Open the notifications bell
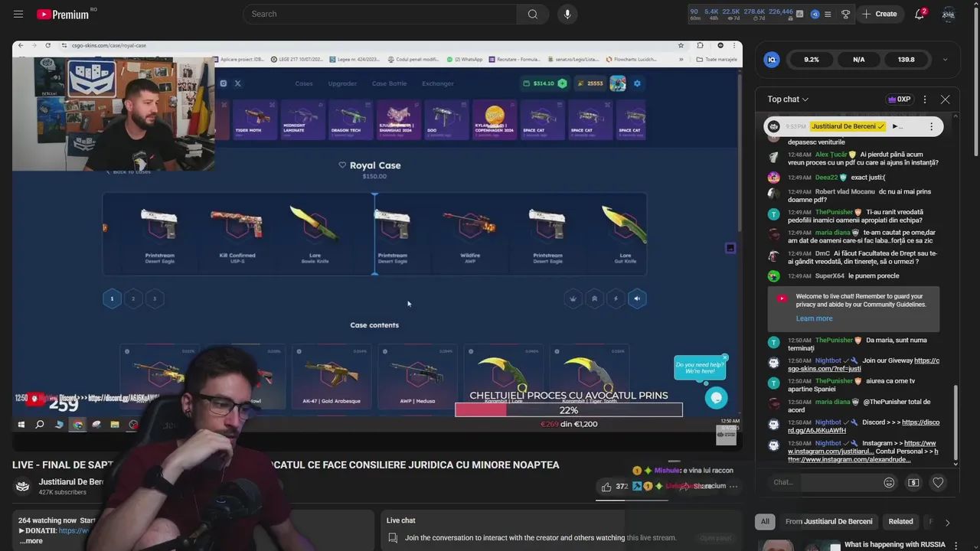Image resolution: width=980 pixels, height=551 pixels. pos(920,14)
